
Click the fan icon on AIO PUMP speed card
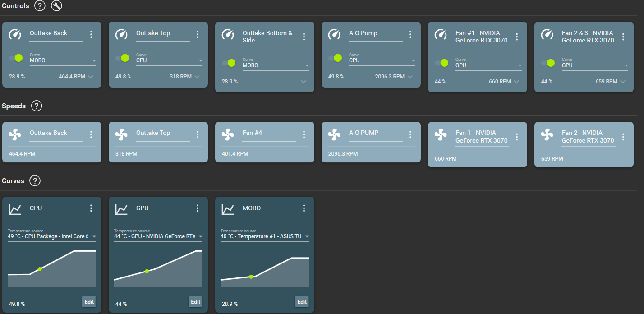coord(334,134)
